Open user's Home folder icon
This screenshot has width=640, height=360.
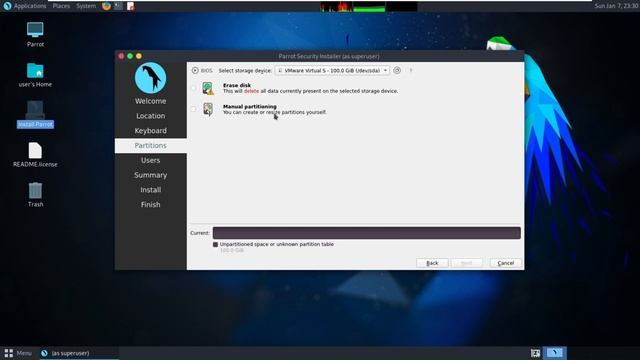(35, 75)
